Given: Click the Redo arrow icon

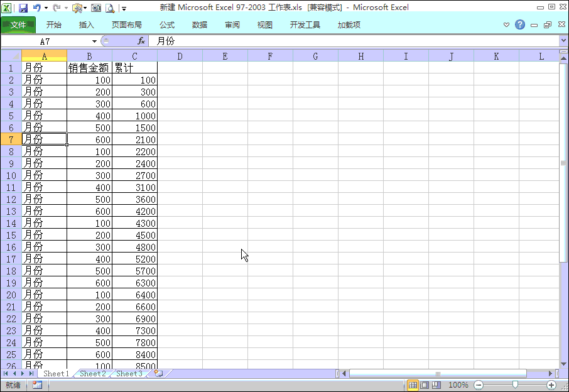Looking at the screenshot, I should point(57,8).
